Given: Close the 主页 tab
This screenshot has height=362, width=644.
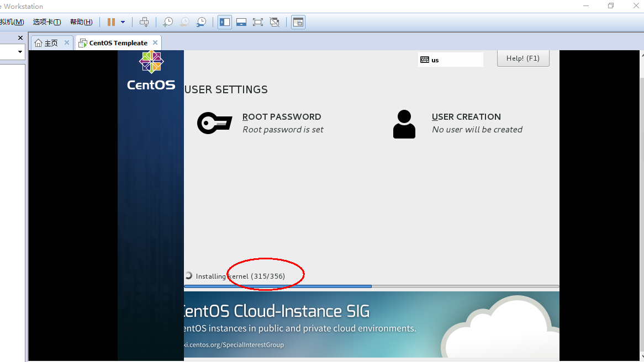Looking at the screenshot, I should 66,42.
